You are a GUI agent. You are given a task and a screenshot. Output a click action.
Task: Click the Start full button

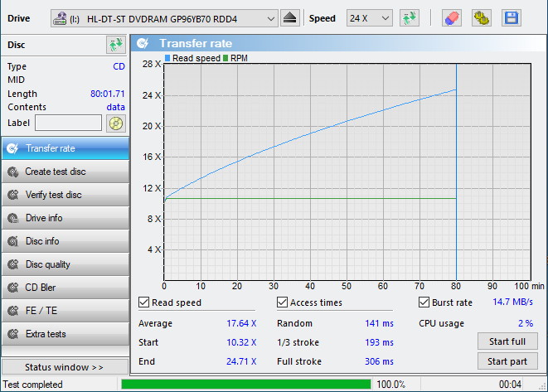point(507,341)
